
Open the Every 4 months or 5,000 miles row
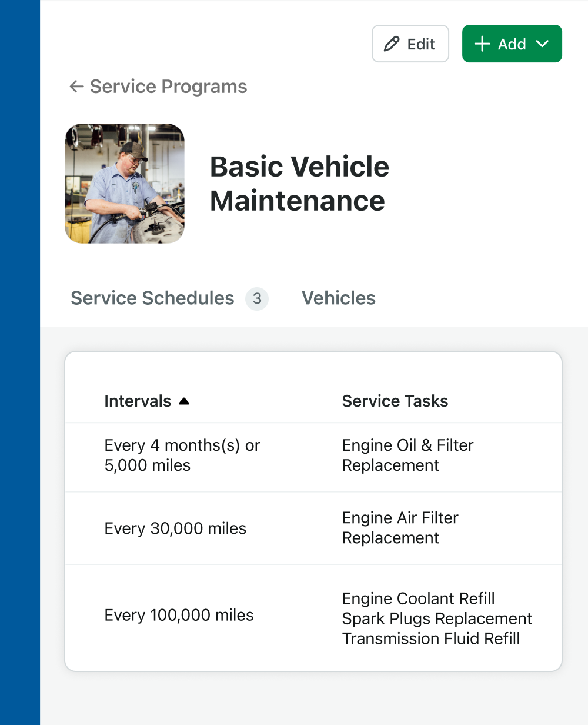click(313, 457)
